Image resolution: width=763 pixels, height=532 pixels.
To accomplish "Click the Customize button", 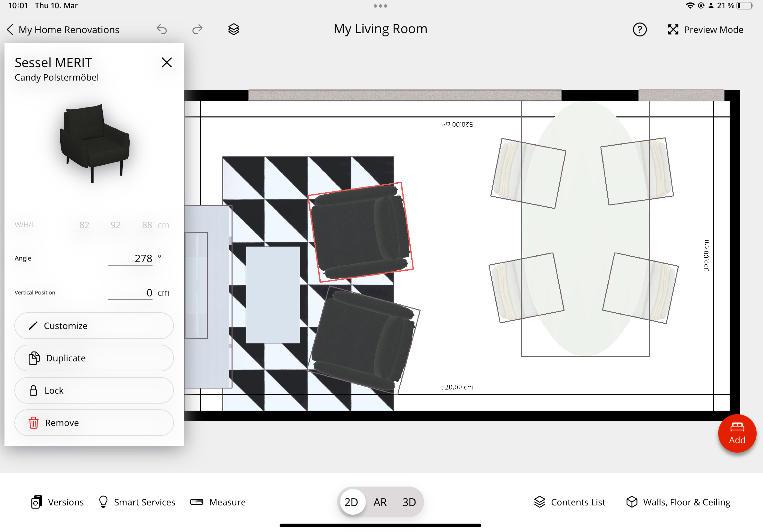I will pos(94,326).
